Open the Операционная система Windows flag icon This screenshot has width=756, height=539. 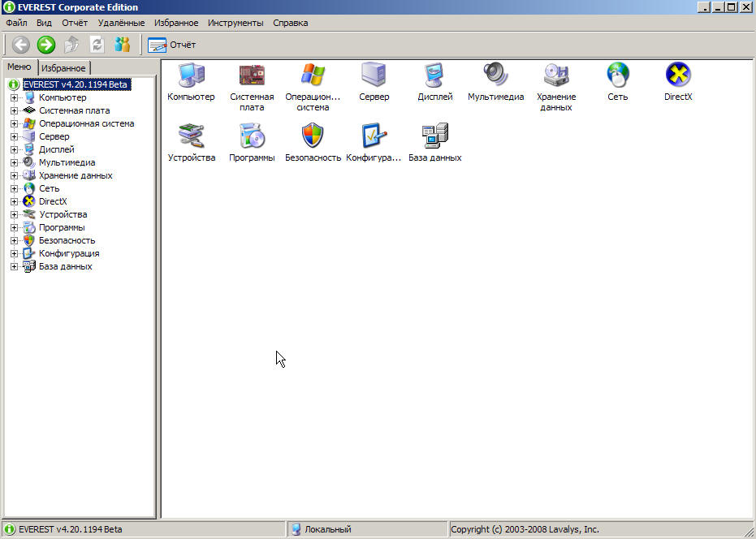313,75
